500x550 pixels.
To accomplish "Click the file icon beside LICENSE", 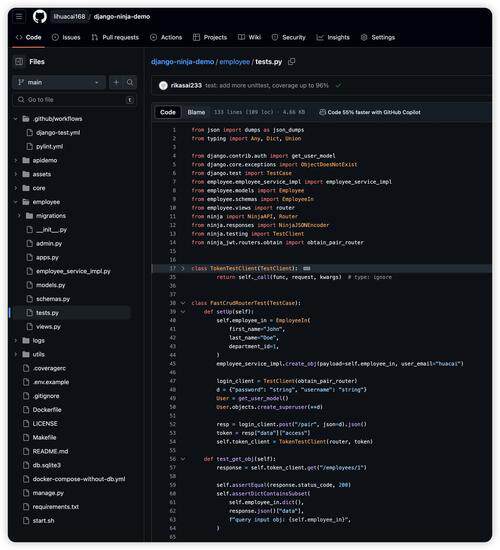I will point(26,424).
